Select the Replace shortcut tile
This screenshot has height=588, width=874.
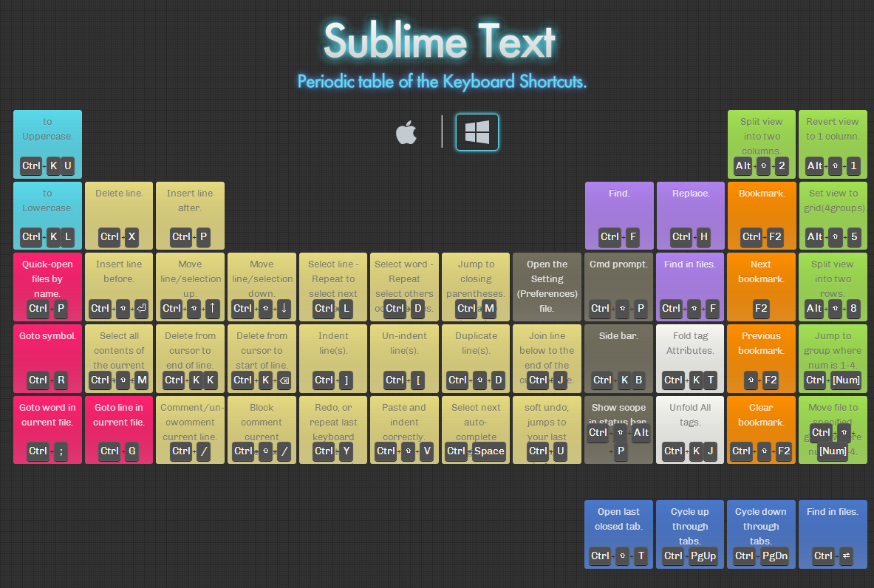pos(690,216)
